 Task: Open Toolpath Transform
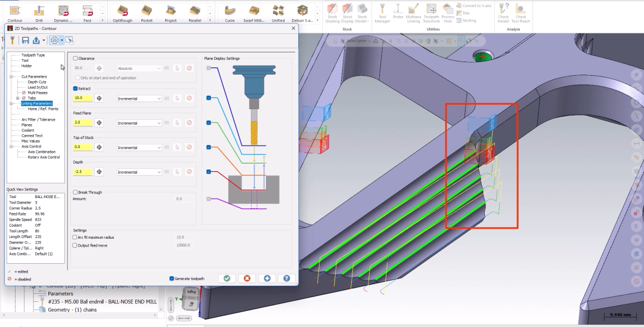431,13
